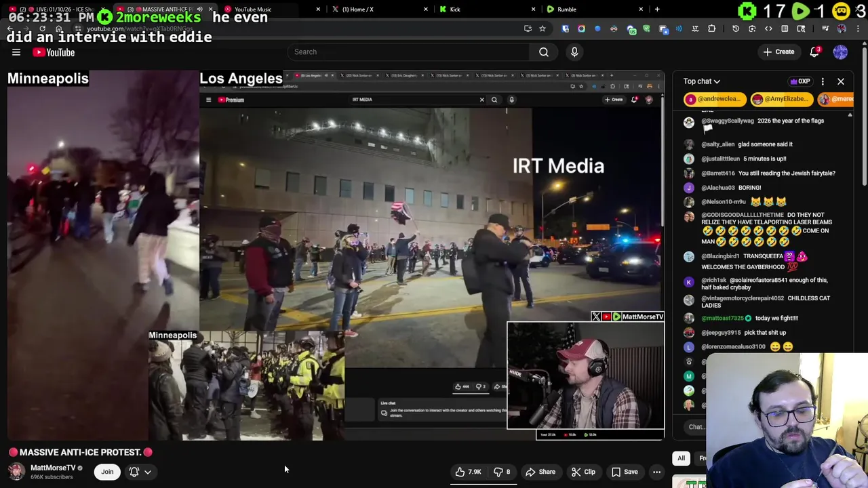The height and width of the screenshot is (488, 868).
Task: Open a new browser tab
Action: click(x=657, y=9)
